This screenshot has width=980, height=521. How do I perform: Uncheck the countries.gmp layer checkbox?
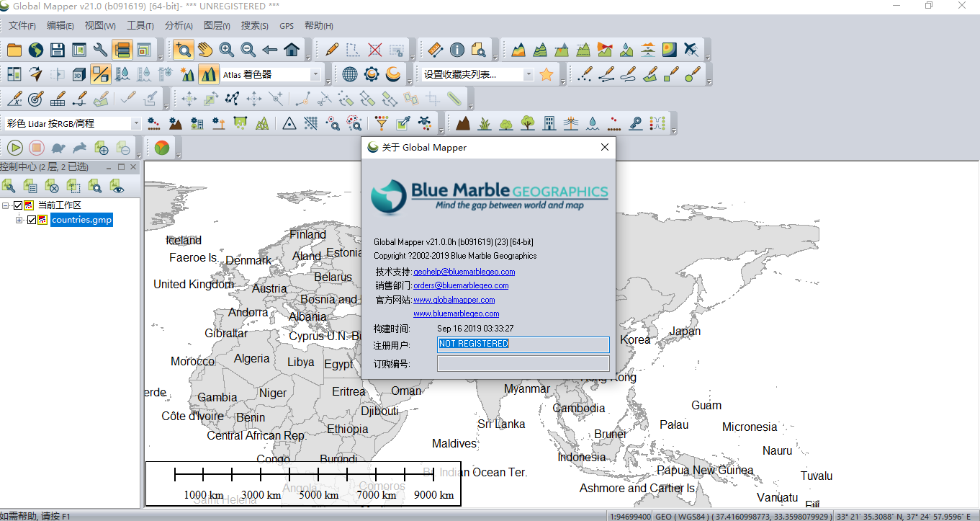[31, 220]
